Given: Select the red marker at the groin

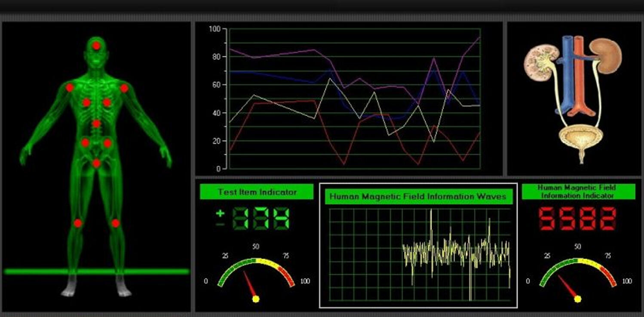Looking at the screenshot, I should point(96,163).
